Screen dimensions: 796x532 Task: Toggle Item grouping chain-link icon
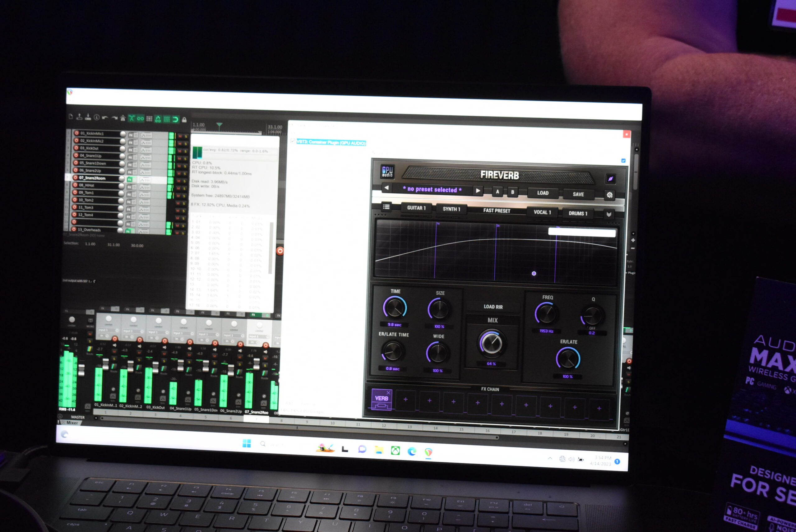pyautogui.click(x=141, y=118)
